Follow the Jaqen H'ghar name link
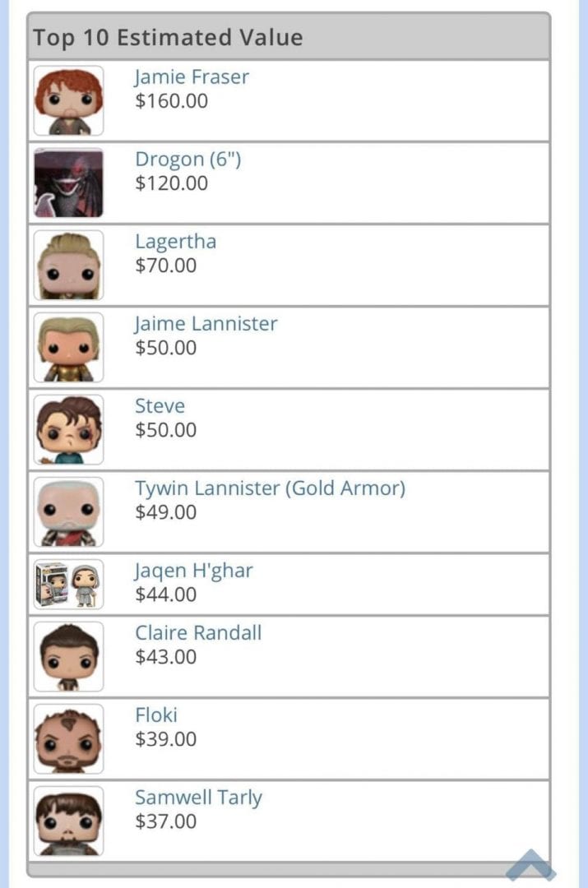588x888 pixels. [x=194, y=571]
